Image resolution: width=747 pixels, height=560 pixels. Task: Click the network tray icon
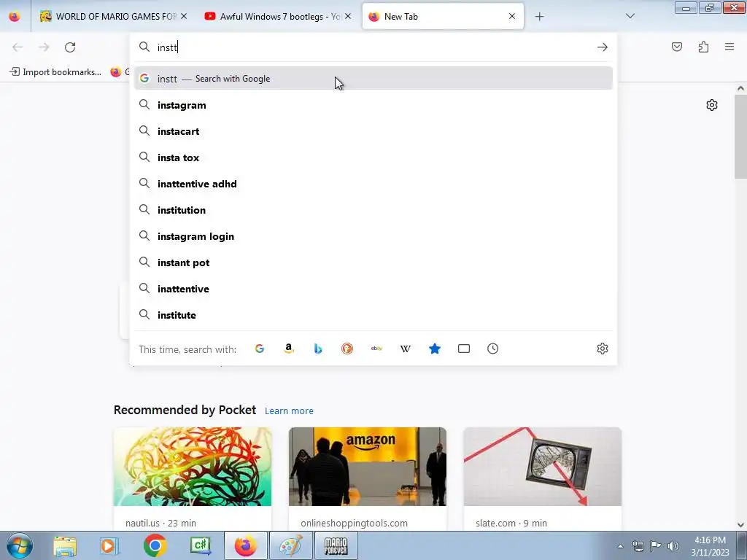coord(638,546)
